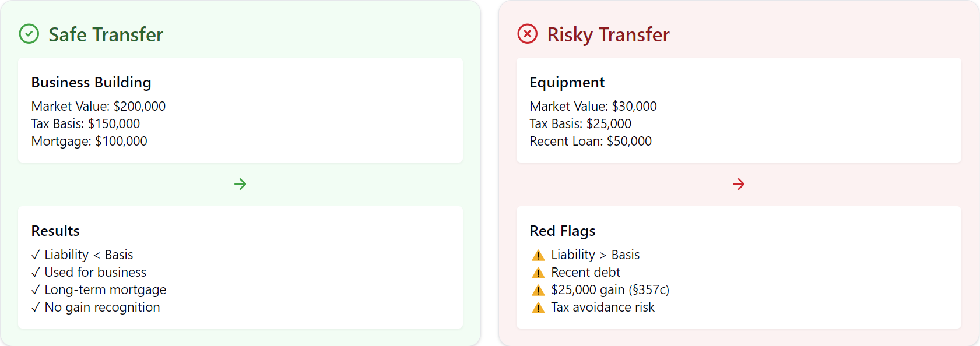Click the green check circle icon
The width and height of the screenshot is (980, 346).
29,34
